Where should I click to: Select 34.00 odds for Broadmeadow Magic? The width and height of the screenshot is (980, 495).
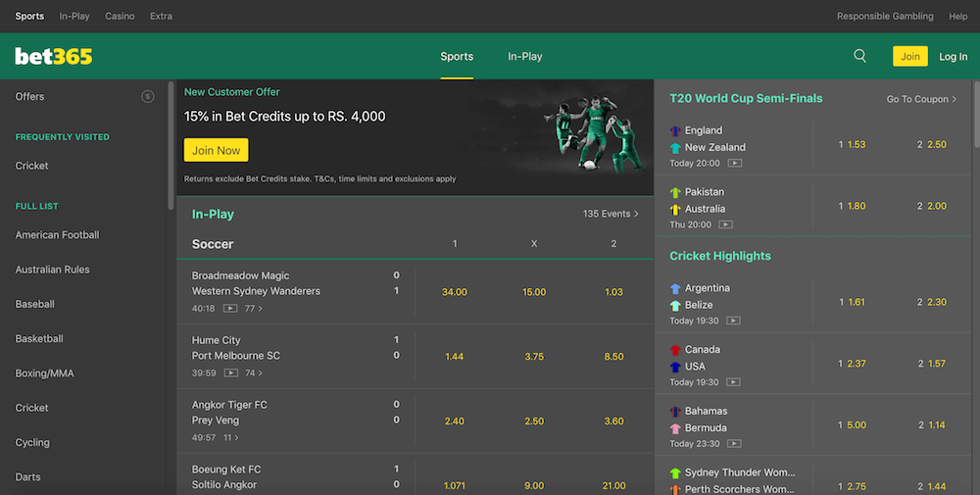(455, 292)
